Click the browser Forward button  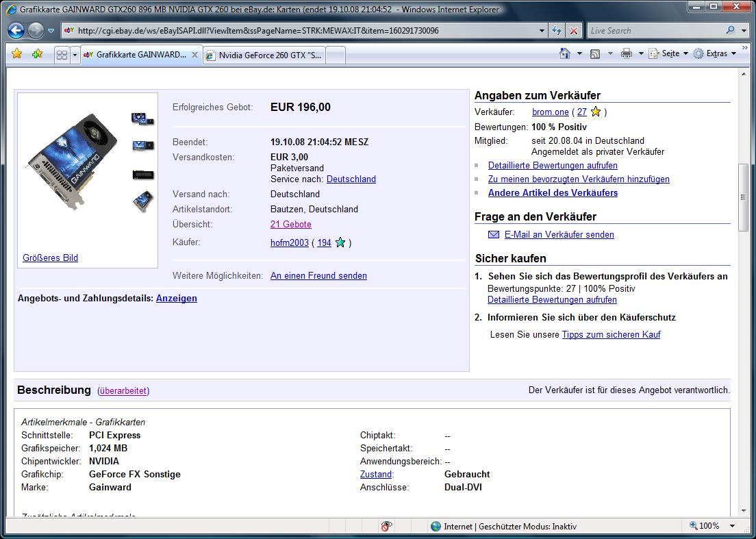(36, 30)
